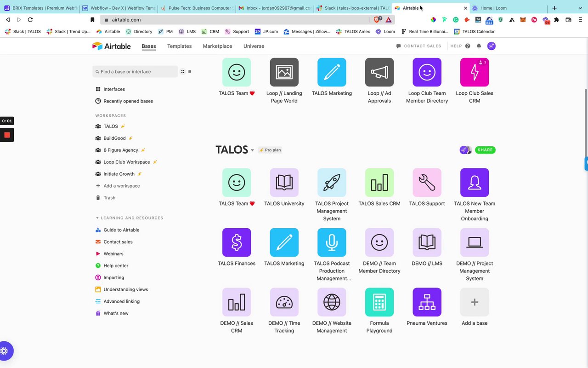588x368 pixels.
Task: Open Loop Club Sales CRM lightning icon
Action: (475, 72)
